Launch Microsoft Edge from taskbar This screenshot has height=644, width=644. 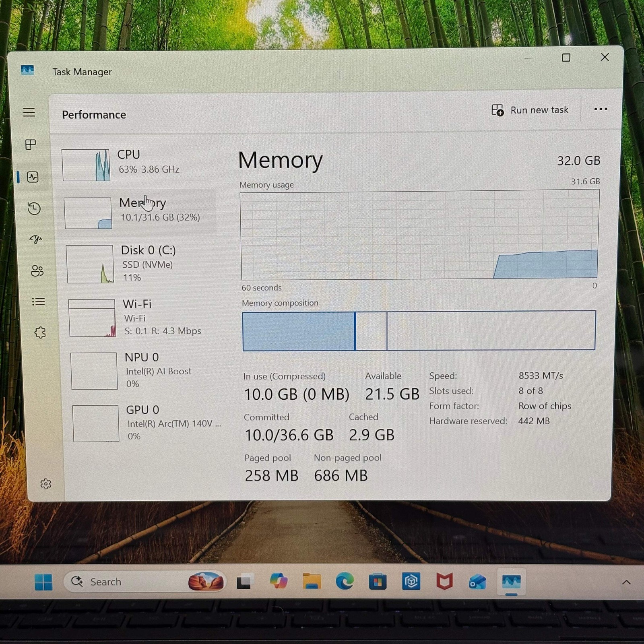(345, 582)
